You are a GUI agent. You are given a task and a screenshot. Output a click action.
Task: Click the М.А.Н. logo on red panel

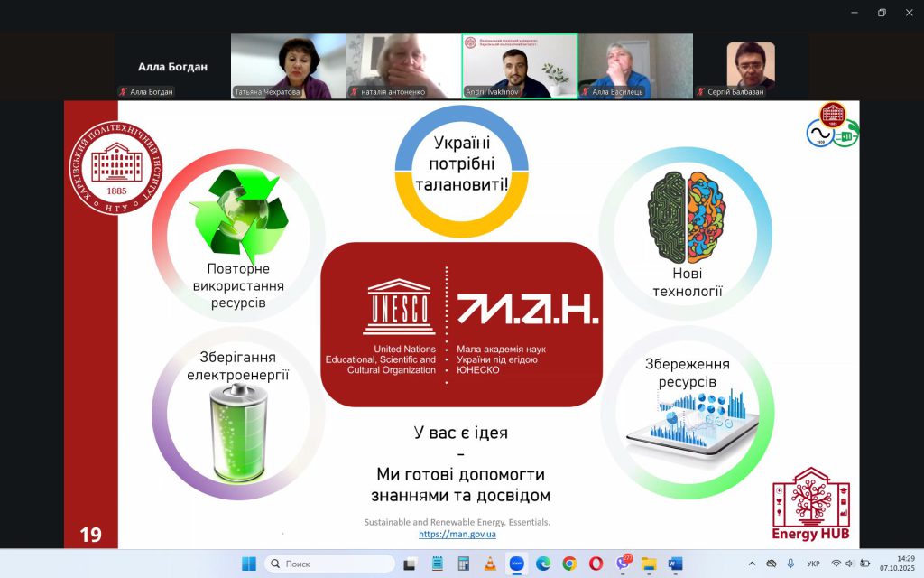tap(528, 309)
